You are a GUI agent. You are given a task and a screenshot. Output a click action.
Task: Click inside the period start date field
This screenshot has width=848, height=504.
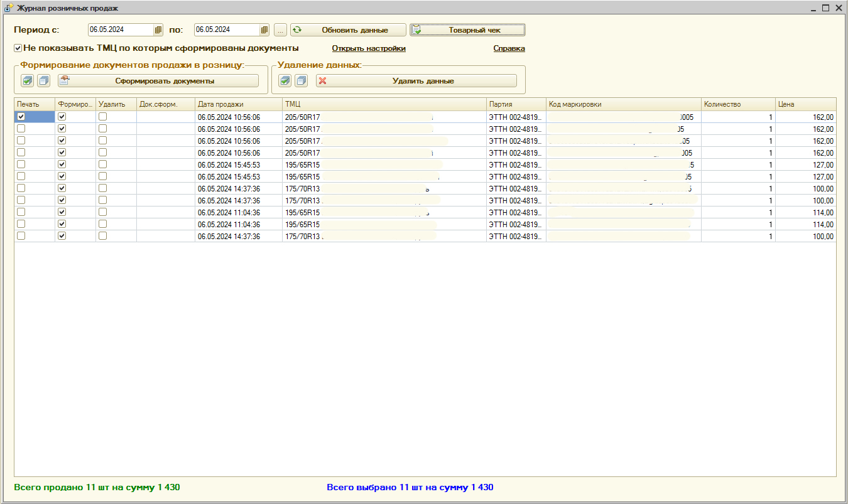pyautogui.click(x=119, y=29)
